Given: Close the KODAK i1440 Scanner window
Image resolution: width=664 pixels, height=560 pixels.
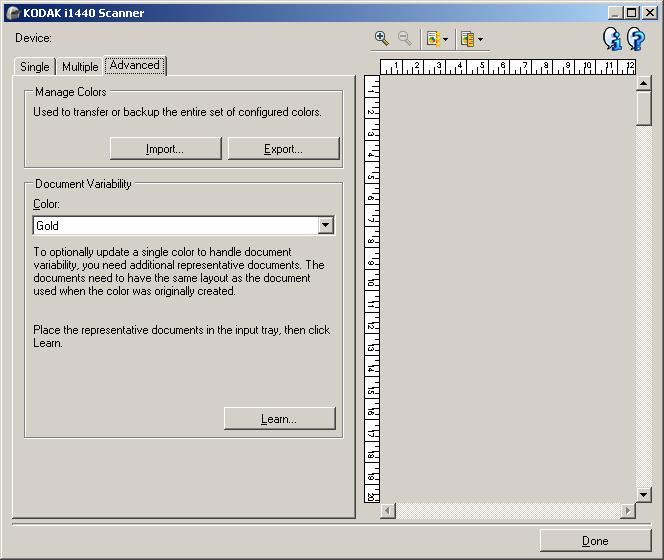Looking at the screenshot, I should pos(650,13).
